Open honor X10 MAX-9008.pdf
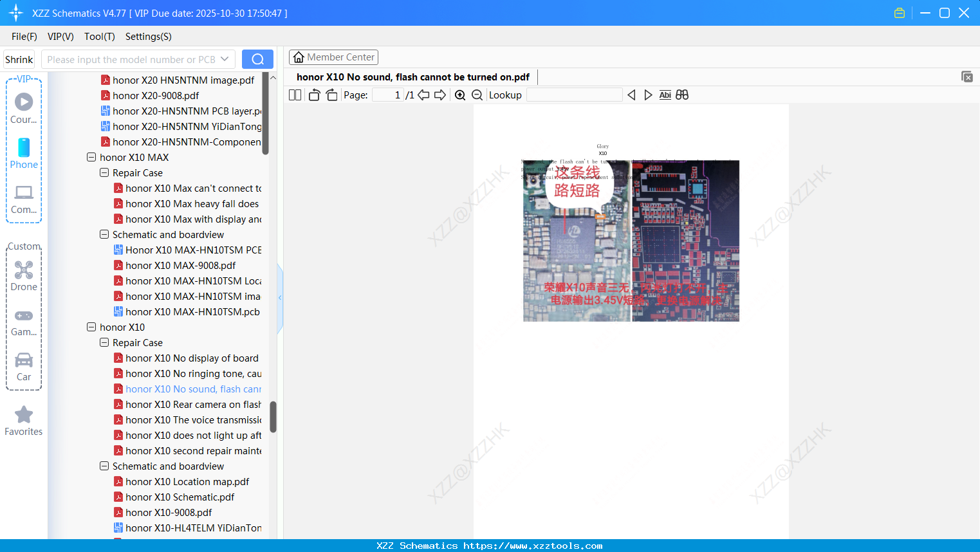The width and height of the screenshot is (980, 552). [x=180, y=265]
